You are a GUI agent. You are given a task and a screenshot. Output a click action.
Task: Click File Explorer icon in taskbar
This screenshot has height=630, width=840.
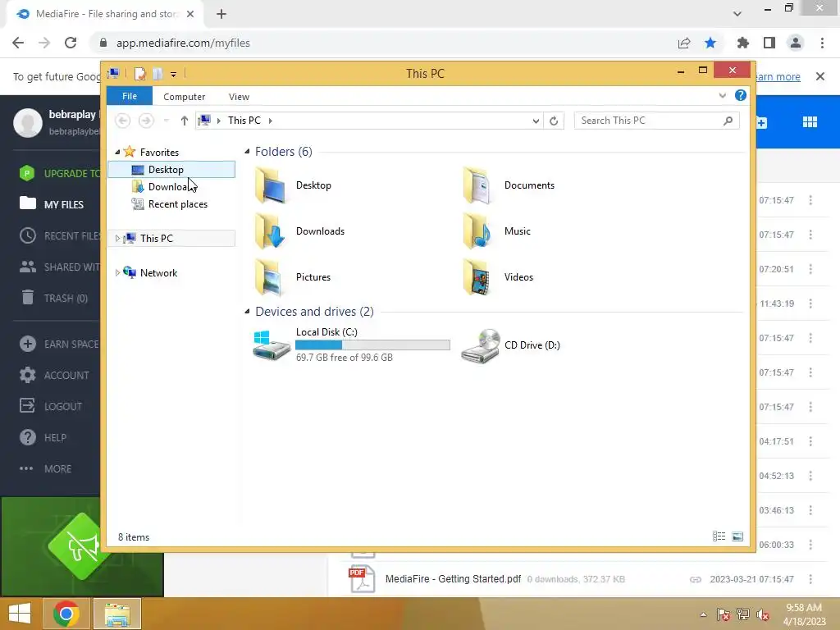click(117, 614)
